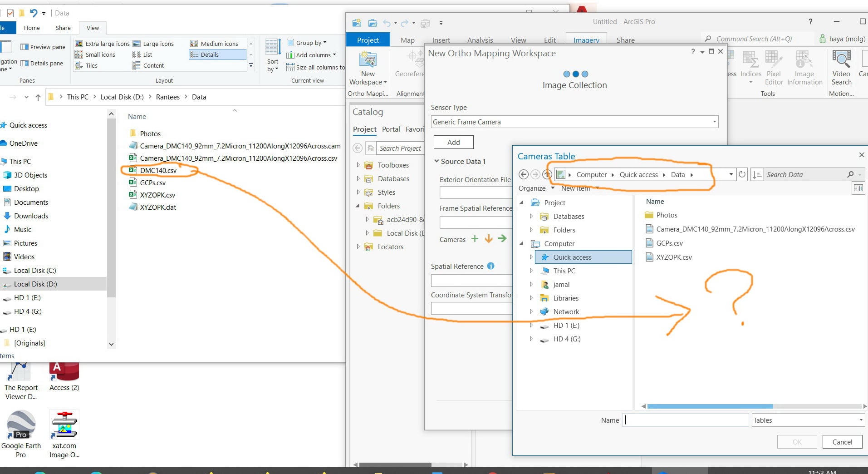The height and width of the screenshot is (474, 868).
Task: Click the green export cameras right arrow
Action: (502, 238)
